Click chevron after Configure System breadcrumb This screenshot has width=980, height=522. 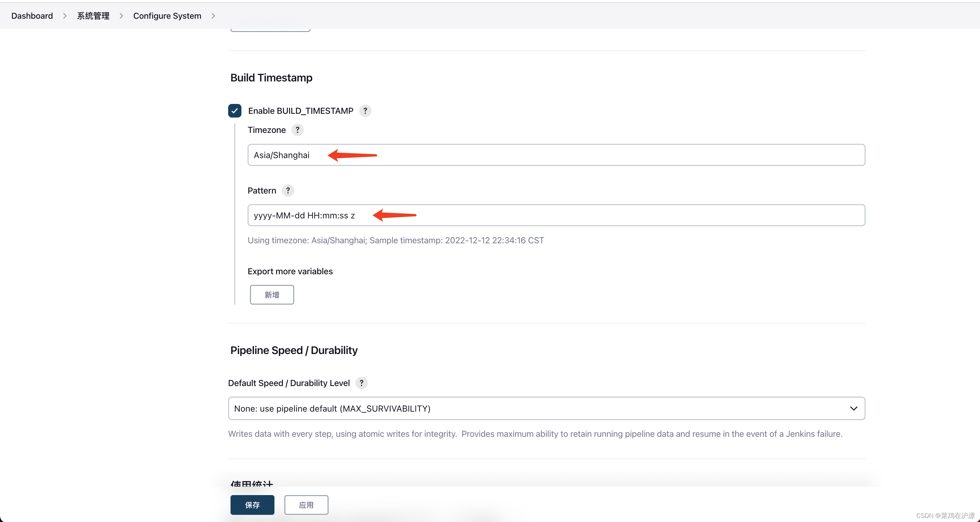click(213, 16)
